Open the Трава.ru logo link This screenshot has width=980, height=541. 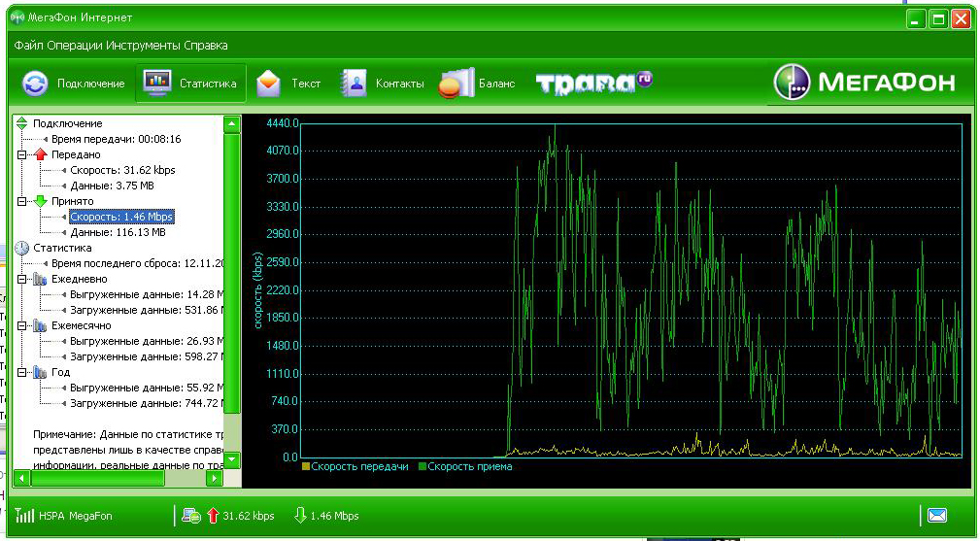(593, 84)
